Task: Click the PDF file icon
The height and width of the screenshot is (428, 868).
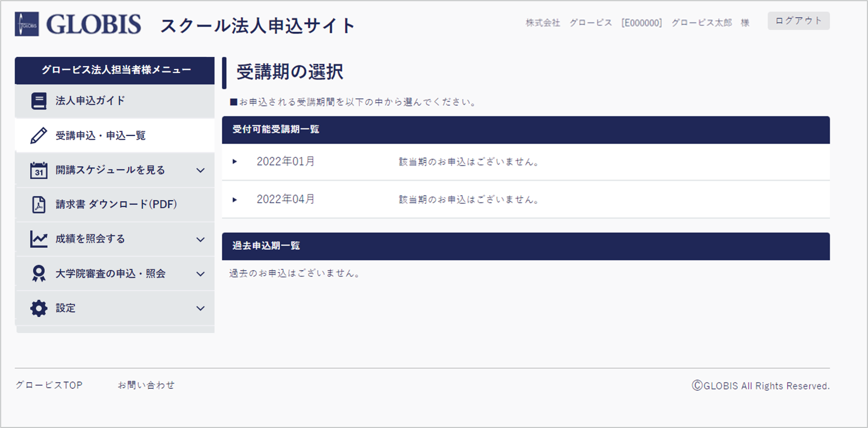Action: coord(39,204)
